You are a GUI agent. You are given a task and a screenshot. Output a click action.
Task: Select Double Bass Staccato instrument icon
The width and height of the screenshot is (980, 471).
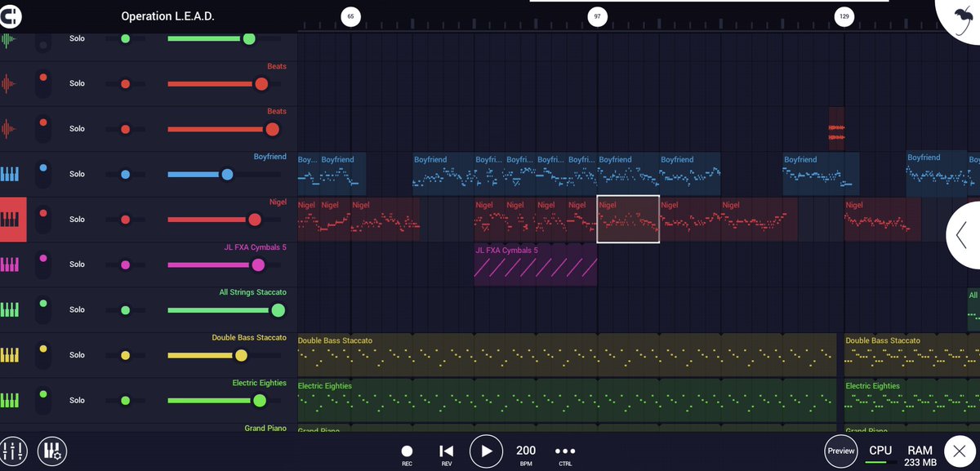click(9, 355)
